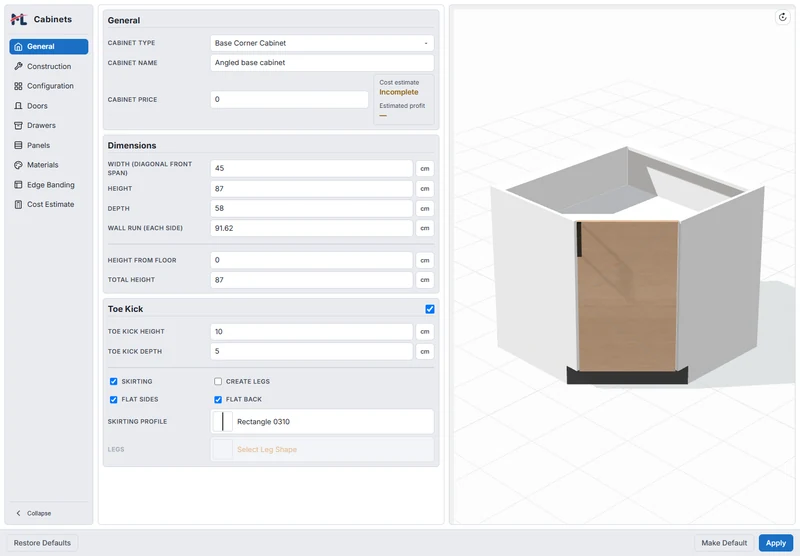Screen dimensions: 800x556
Task: Click the Cabinets app logo icon
Action: [x=19, y=19]
